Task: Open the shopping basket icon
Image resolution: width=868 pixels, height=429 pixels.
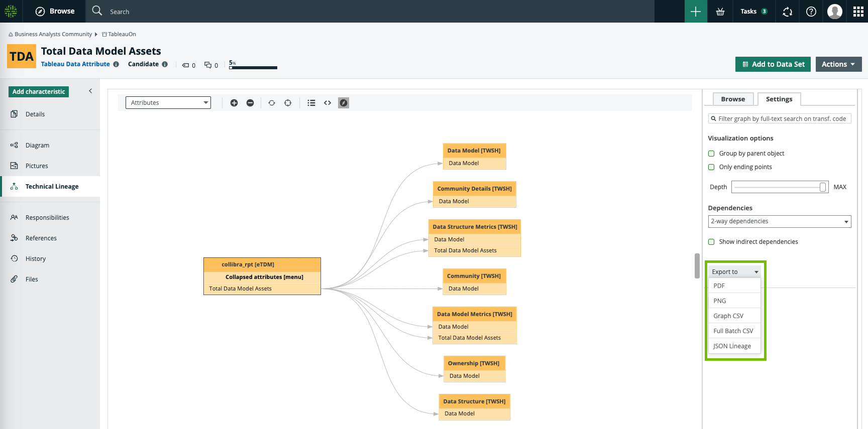Action: pos(720,12)
